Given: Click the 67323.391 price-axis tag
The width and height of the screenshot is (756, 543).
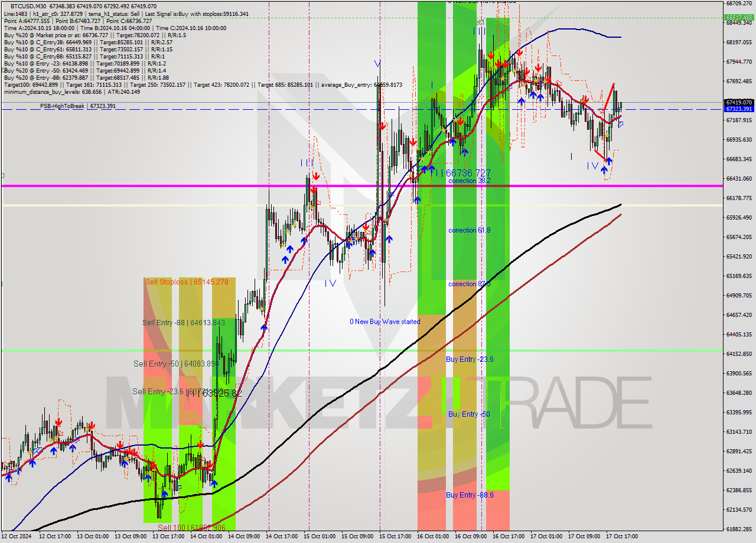Looking at the screenshot, I should (x=739, y=109).
